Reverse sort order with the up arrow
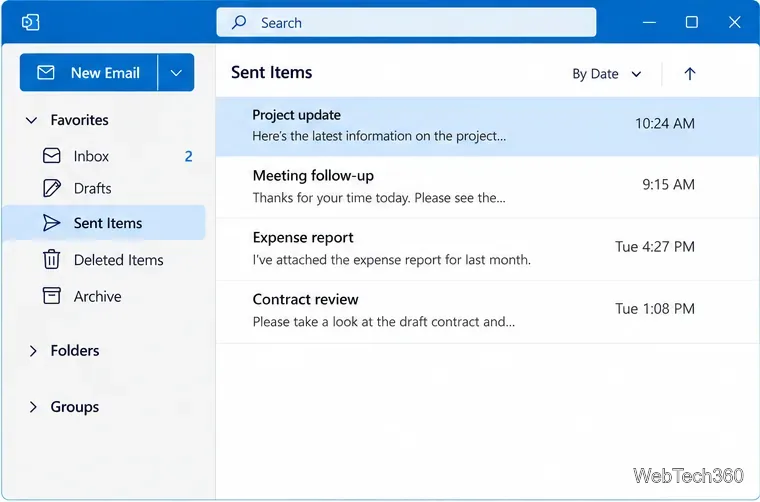Image resolution: width=760 pixels, height=502 pixels. (x=690, y=74)
